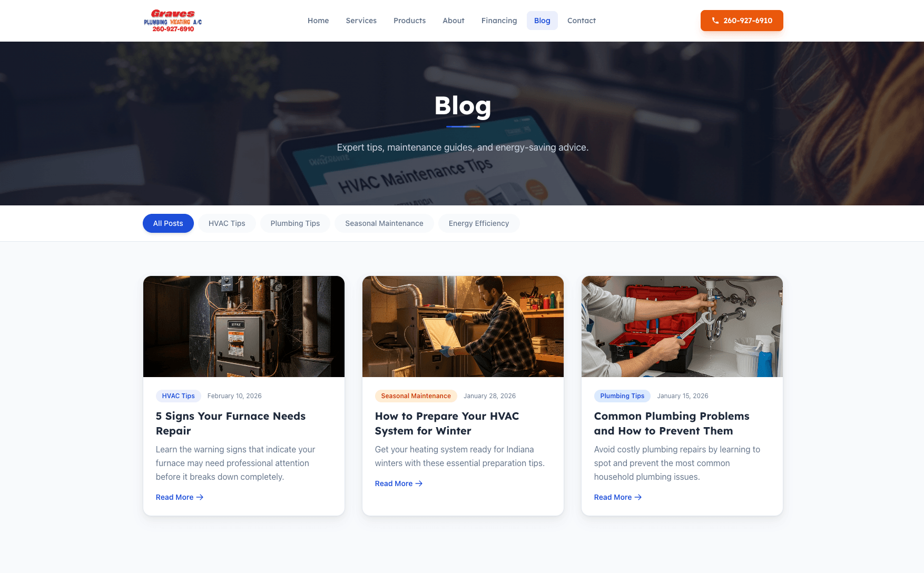Filter posts by HVAC Tips

227,223
